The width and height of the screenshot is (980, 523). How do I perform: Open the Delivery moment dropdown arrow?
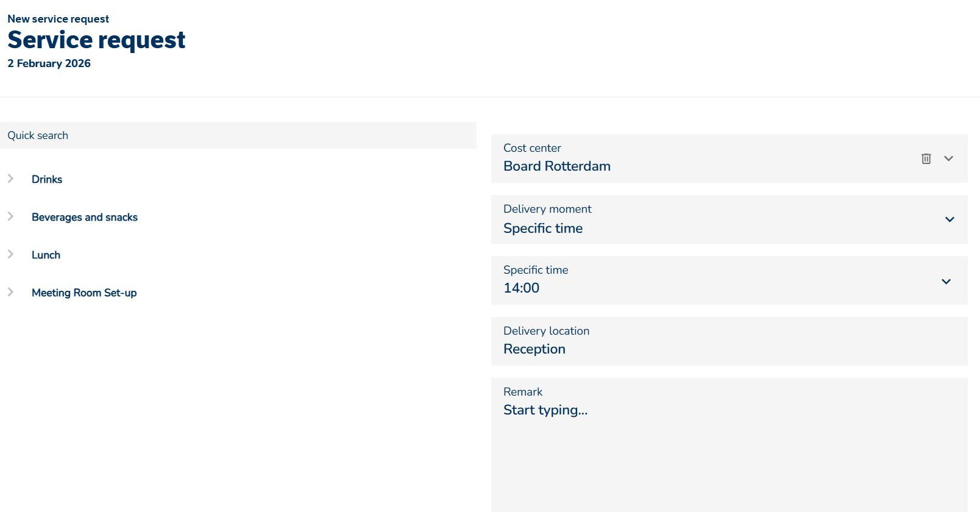click(x=949, y=219)
